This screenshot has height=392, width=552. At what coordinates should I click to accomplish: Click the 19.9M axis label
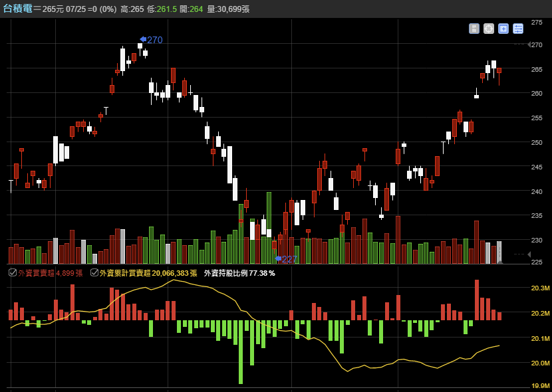pos(540,385)
